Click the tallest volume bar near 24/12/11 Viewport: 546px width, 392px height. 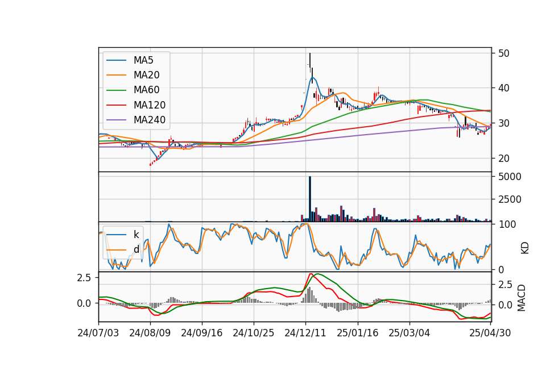point(310,199)
